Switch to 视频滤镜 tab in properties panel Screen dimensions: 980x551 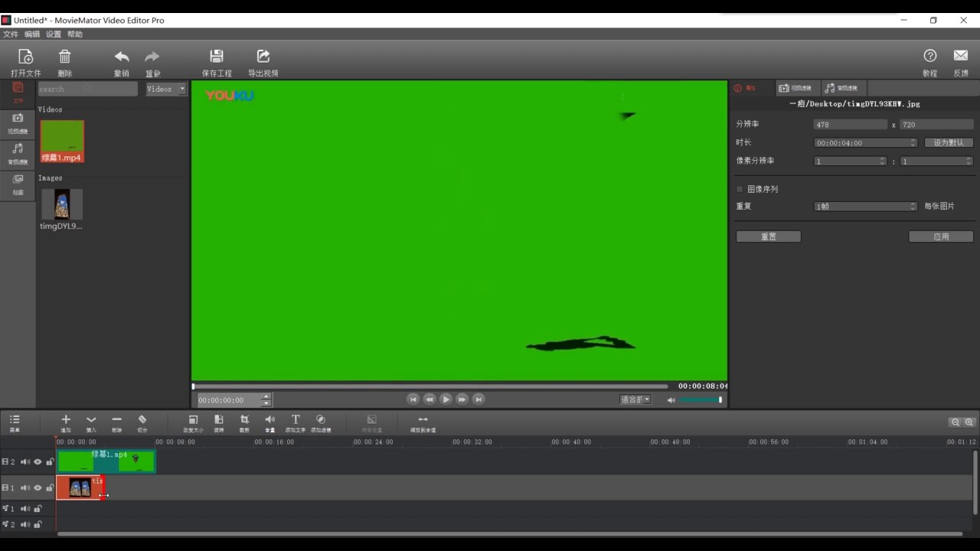click(x=797, y=88)
